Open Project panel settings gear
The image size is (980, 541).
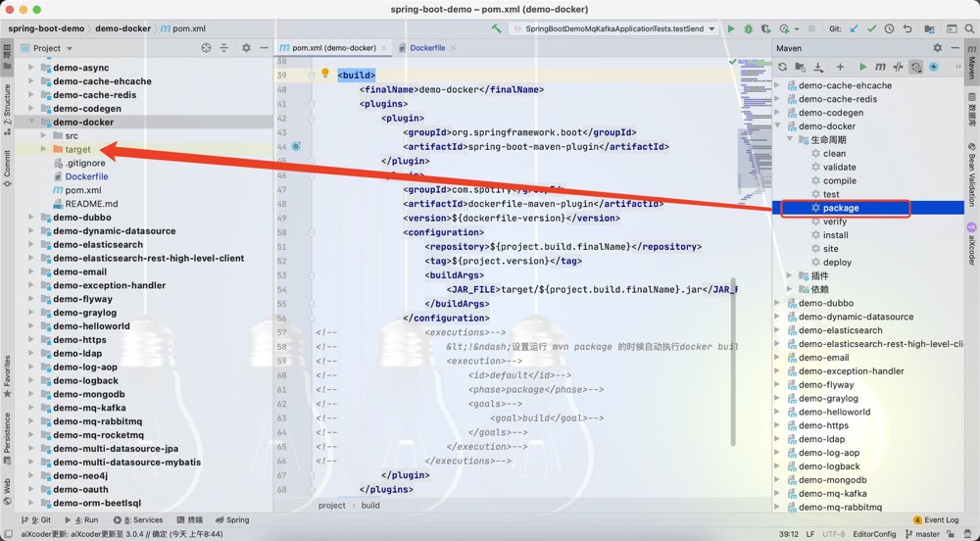click(x=246, y=48)
